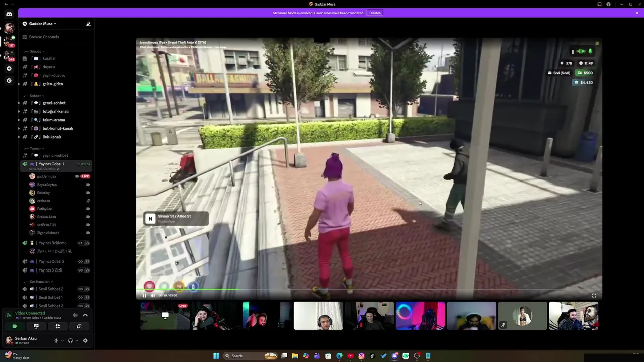The height and width of the screenshot is (362, 644).
Task: Deafen with the headphones icon
Action: pyautogui.click(x=70, y=340)
